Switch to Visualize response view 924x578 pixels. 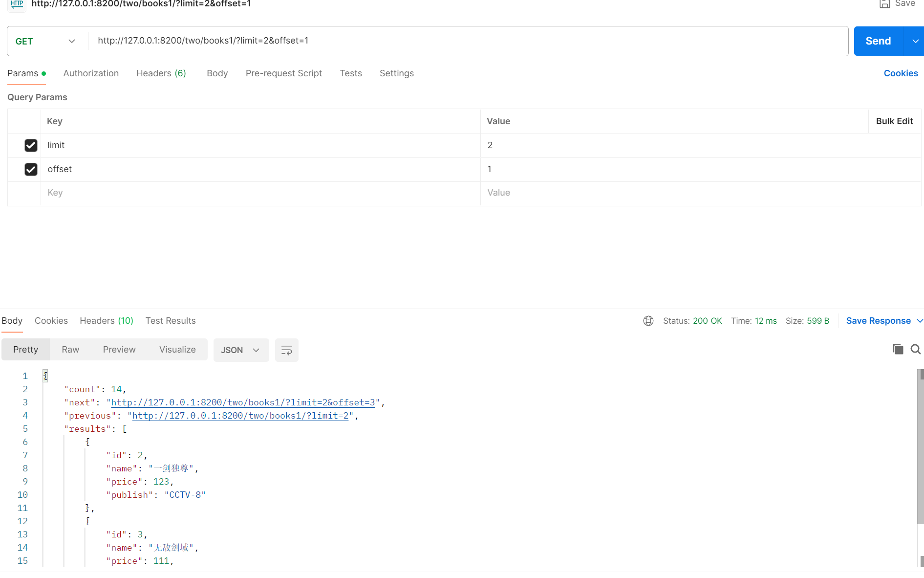click(x=177, y=350)
